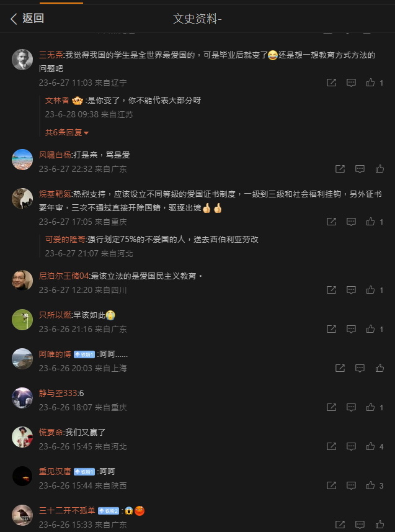Expand the 共6条回复 replies
The image size is (395, 532).
pyautogui.click(x=67, y=132)
